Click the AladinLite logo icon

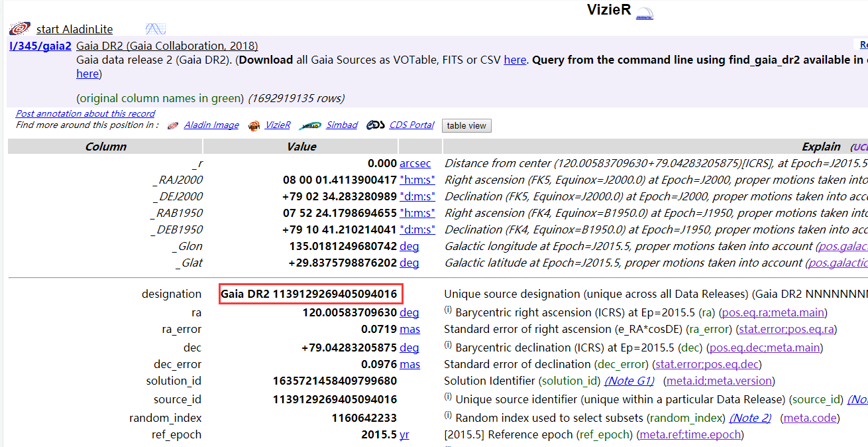[x=20, y=29]
